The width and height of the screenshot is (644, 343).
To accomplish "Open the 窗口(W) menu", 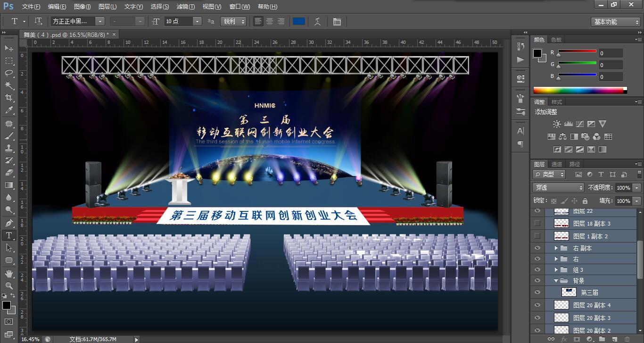I will click(x=239, y=7).
